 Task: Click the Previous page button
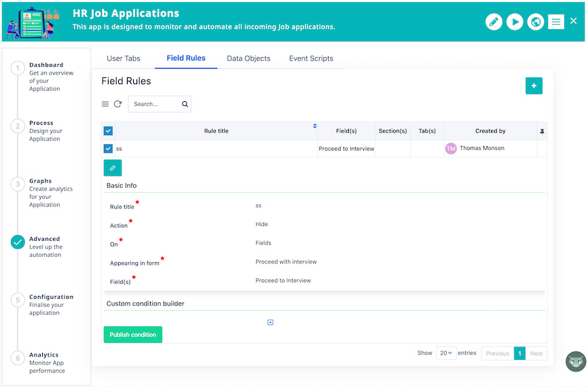coord(497,353)
